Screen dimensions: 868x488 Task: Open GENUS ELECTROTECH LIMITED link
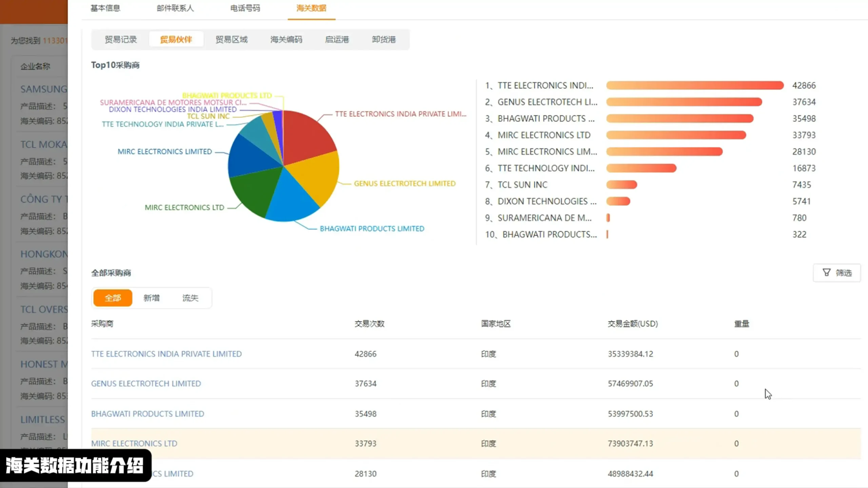point(146,384)
